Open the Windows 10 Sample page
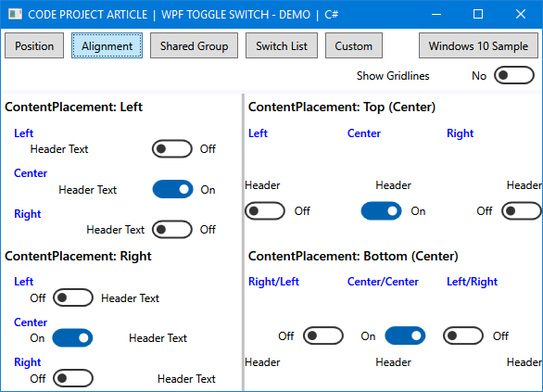Viewport: 543px width, 392px height. (478, 45)
